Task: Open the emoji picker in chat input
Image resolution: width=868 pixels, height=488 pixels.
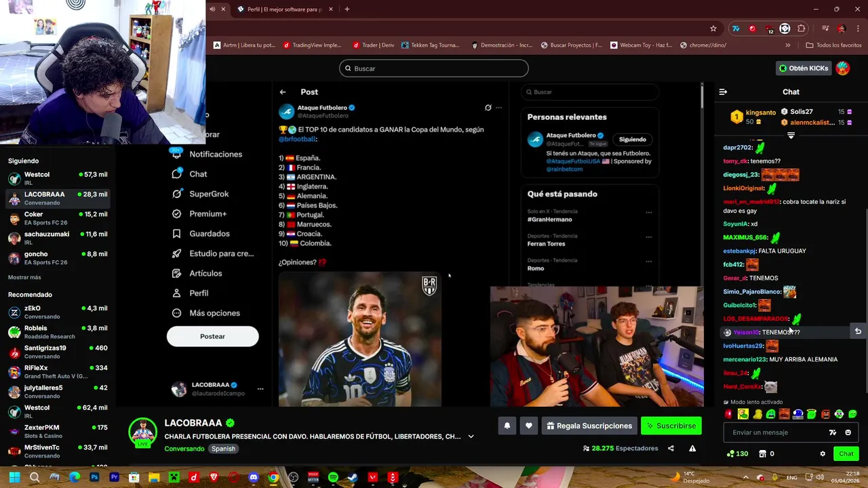Action: tap(848, 432)
